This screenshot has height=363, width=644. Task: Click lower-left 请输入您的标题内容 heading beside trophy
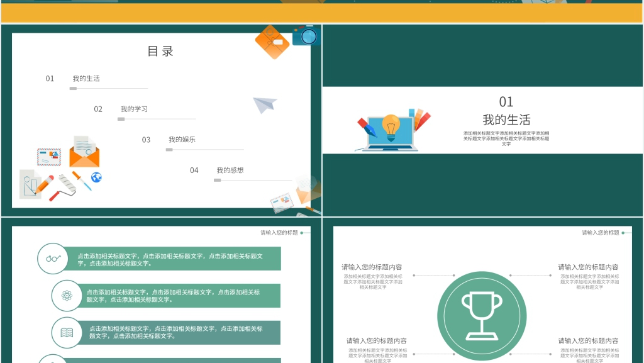[377, 340]
